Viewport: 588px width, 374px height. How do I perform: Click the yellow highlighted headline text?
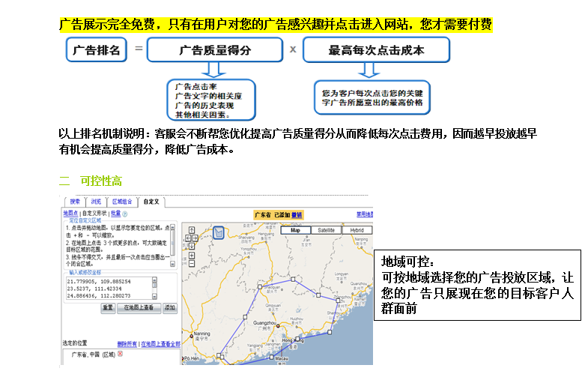[276, 25]
